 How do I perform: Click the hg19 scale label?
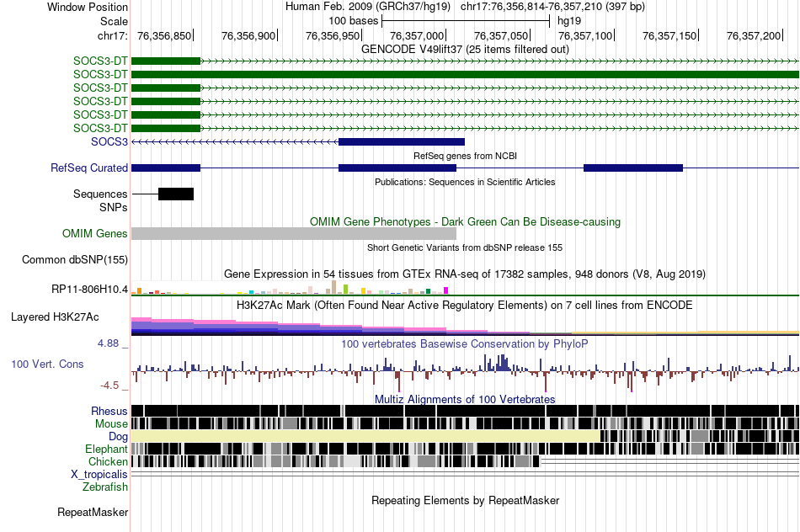[x=569, y=21]
